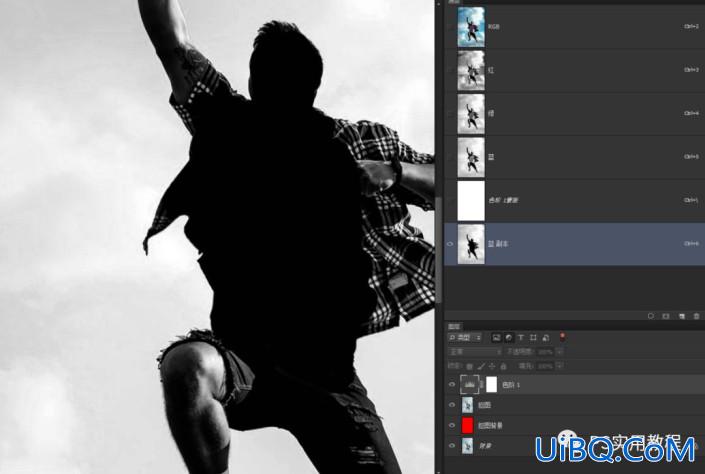Show the 绿 (Green) channel visibility box
Viewport: 705px width, 474px height.
click(450, 113)
